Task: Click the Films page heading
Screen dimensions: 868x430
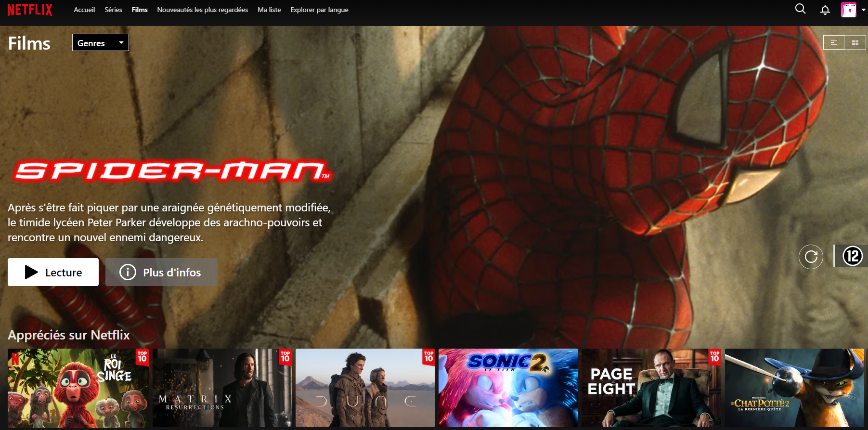Action: 29,43
